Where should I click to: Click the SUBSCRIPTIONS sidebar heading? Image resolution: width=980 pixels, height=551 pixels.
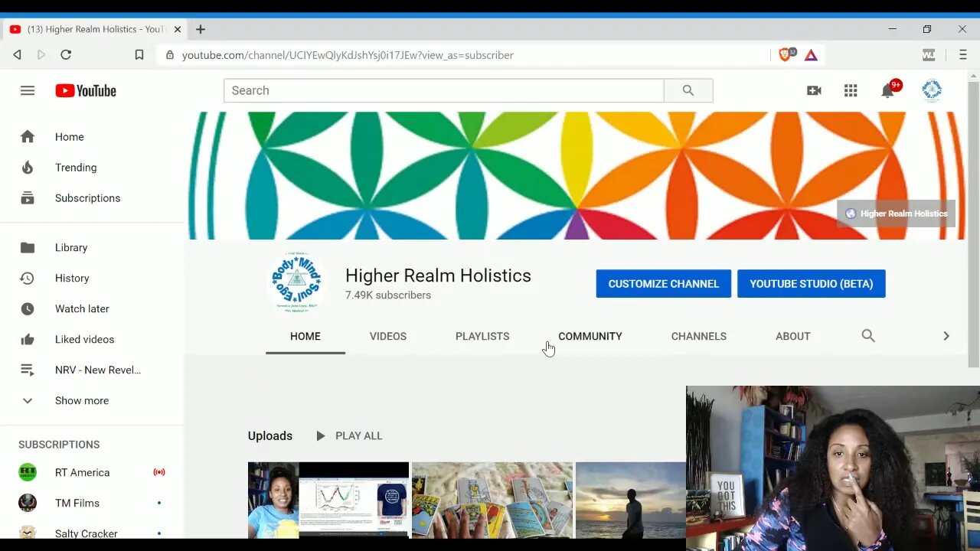(x=59, y=445)
